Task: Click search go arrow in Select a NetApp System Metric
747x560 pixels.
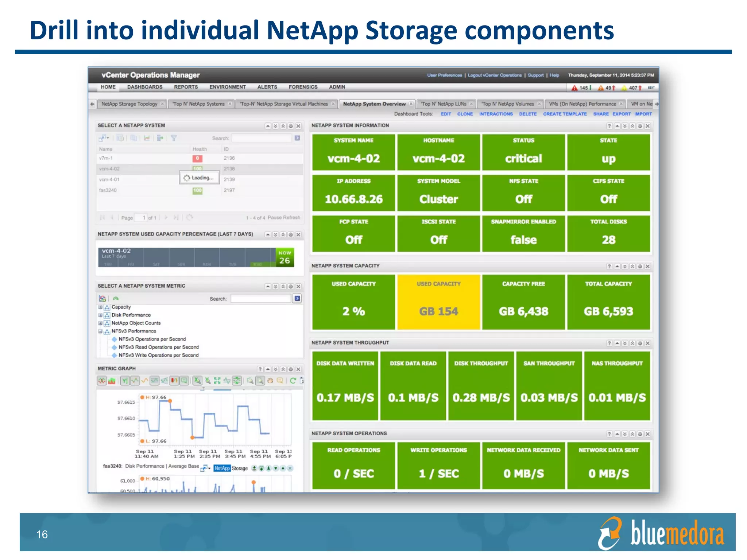Action: [x=297, y=299]
